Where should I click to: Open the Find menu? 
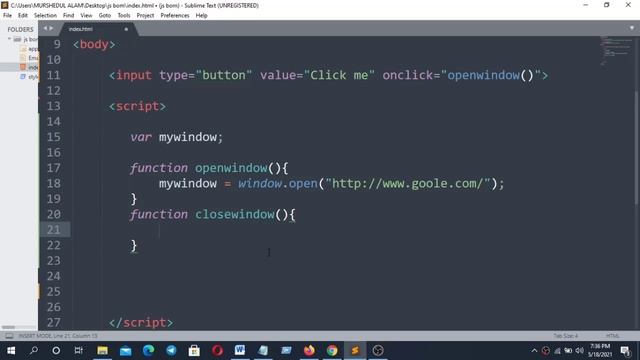(68, 16)
